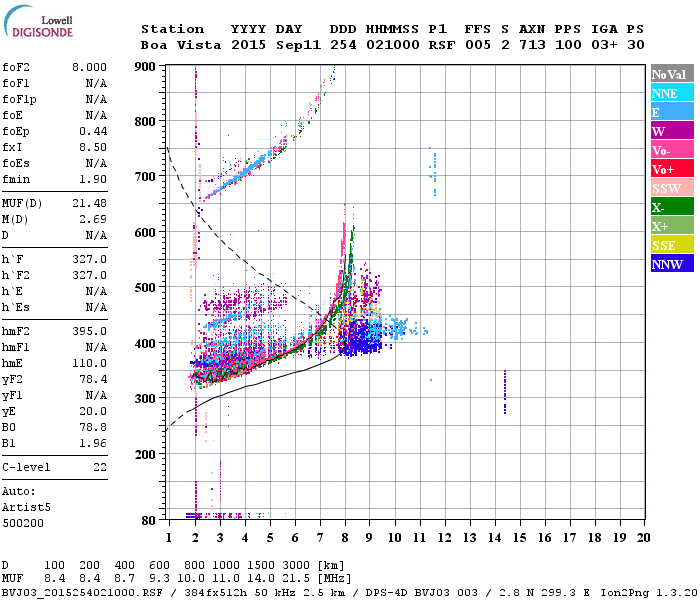Click the 20 MHz x-axis tick label
This screenshot has width=700, height=600.
(x=643, y=538)
